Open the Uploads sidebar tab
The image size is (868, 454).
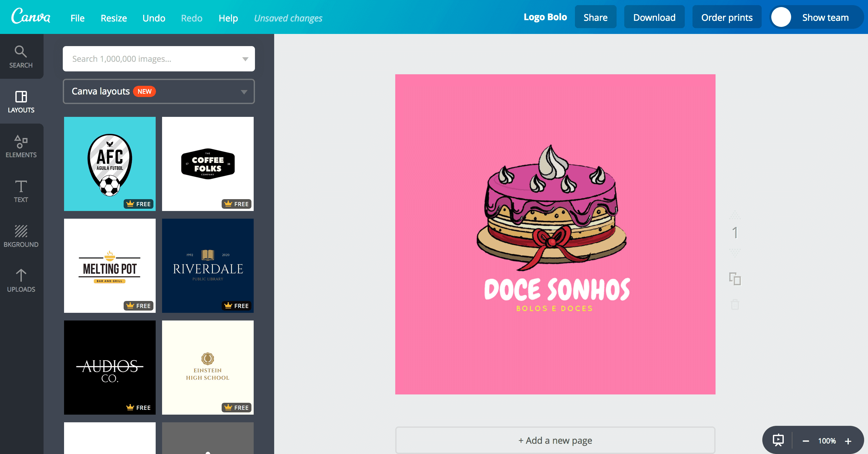coord(21,280)
